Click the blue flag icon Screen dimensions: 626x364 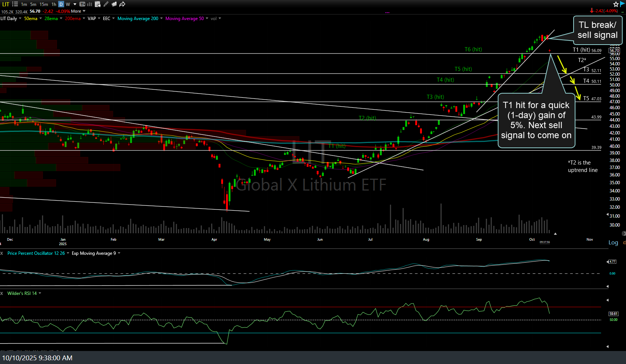tap(623, 4)
